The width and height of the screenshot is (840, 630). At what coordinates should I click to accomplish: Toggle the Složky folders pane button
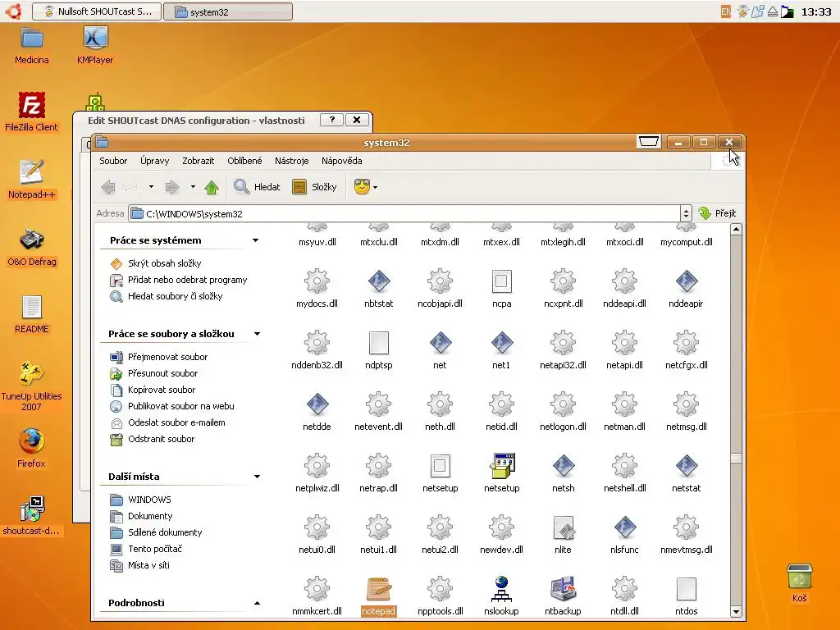point(314,187)
